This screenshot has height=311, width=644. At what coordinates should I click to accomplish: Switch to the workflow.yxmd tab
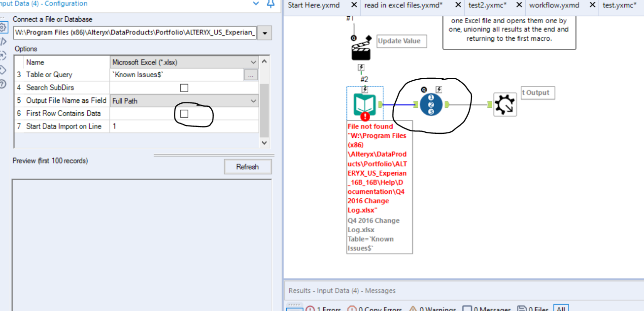[554, 5]
